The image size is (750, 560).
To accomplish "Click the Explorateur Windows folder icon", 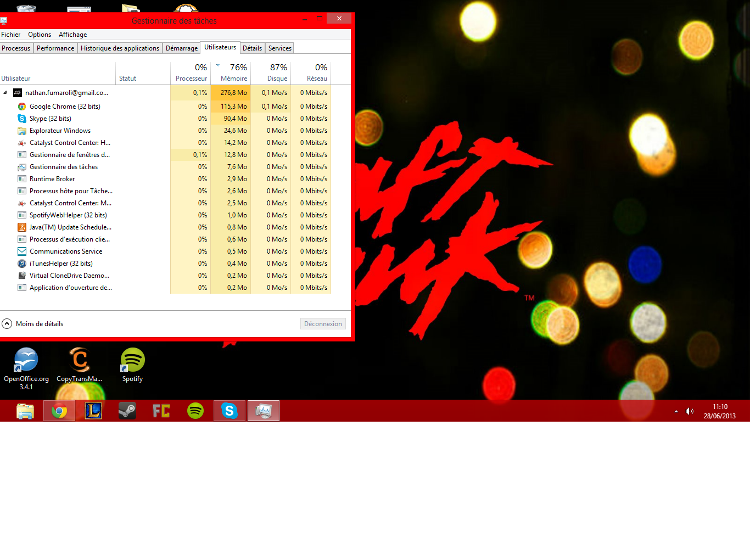I will point(22,131).
